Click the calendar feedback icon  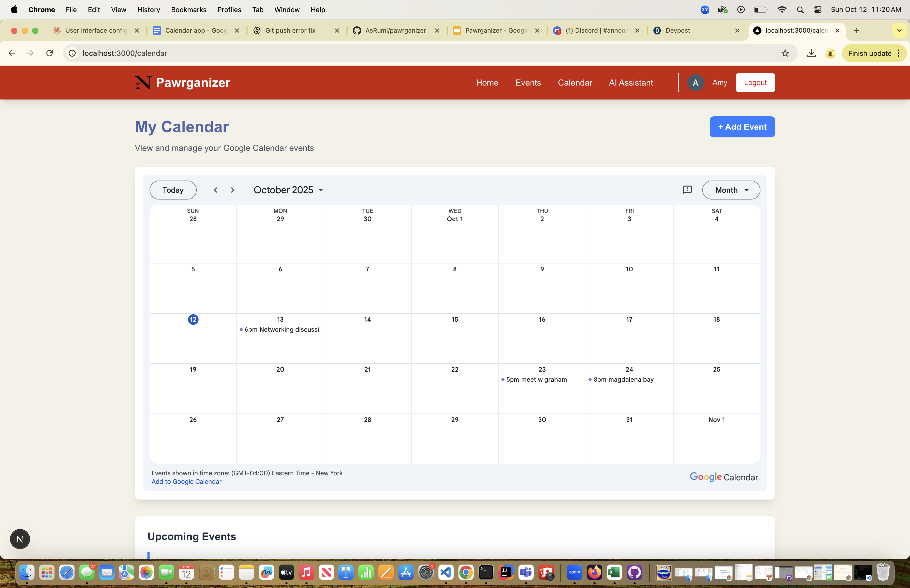(x=687, y=190)
